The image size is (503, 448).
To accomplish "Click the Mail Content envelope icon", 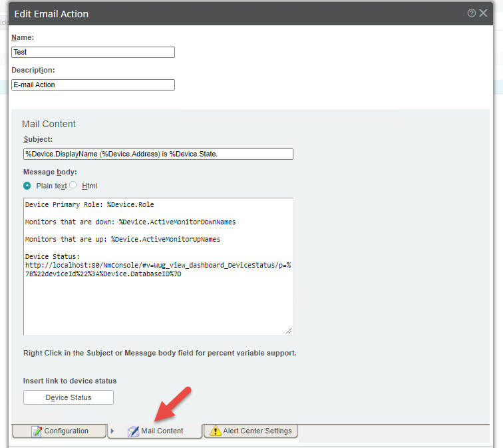I will click(x=133, y=431).
